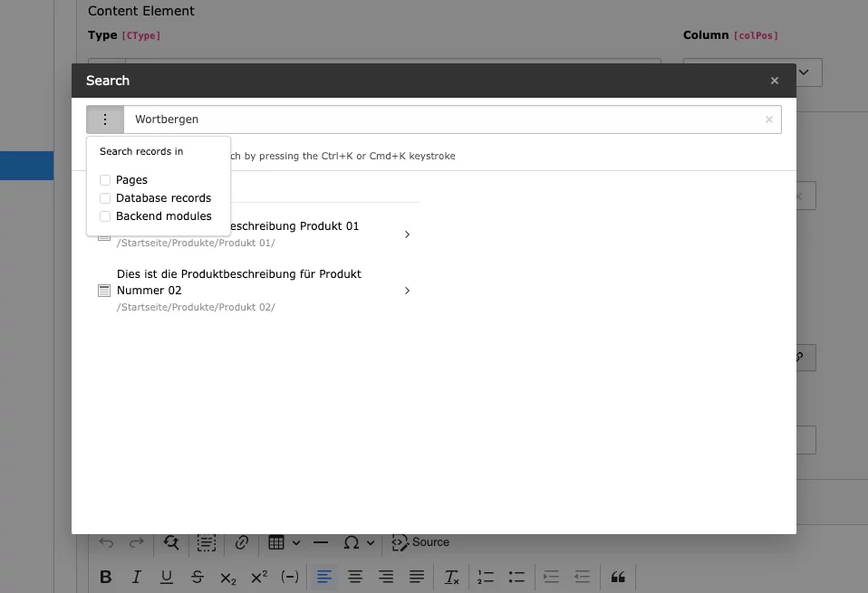This screenshot has width=868, height=593.
Task: Apply Superscript formatting
Action: coord(259,577)
